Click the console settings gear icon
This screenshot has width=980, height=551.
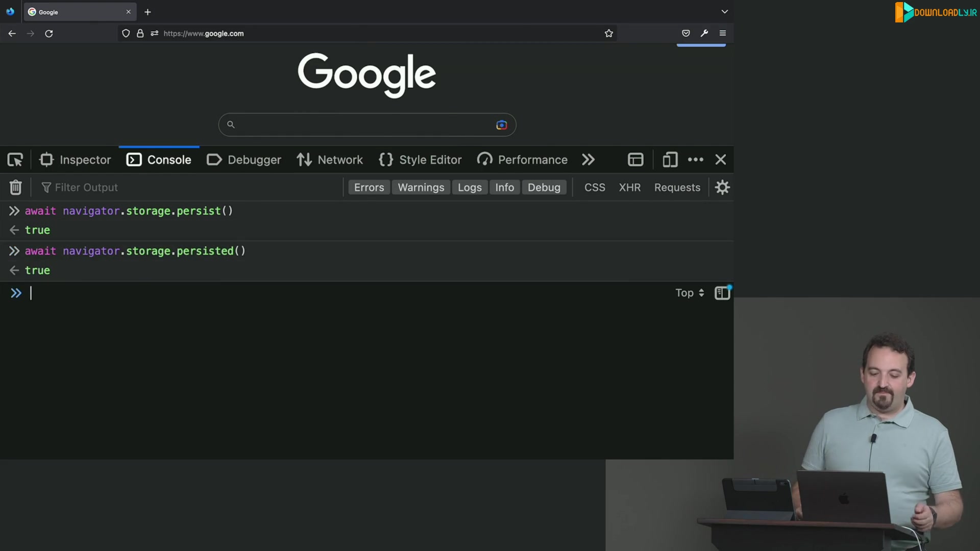(x=722, y=188)
